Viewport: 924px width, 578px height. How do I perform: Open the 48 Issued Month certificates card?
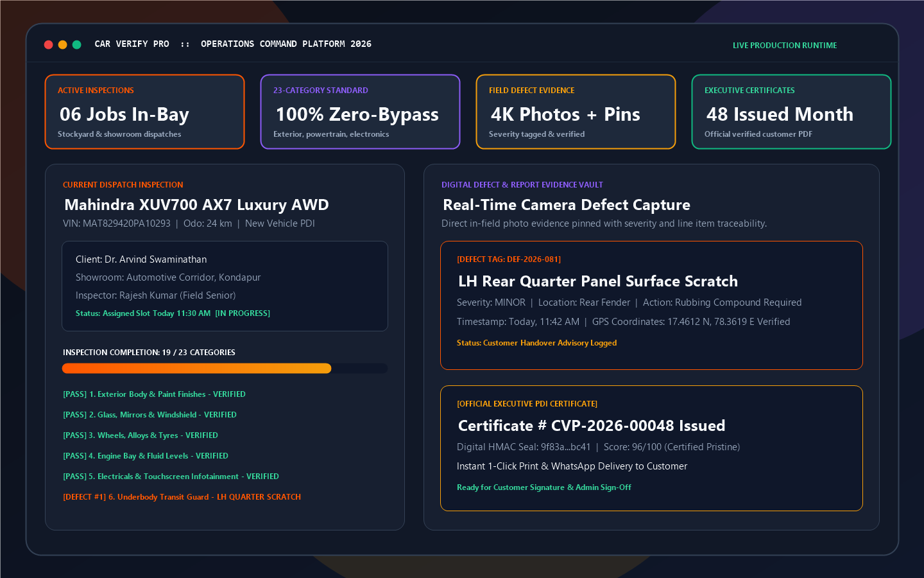791,112
